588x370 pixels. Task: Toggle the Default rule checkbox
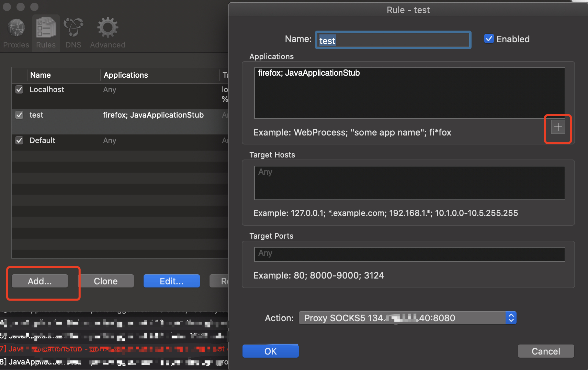coord(19,141)
